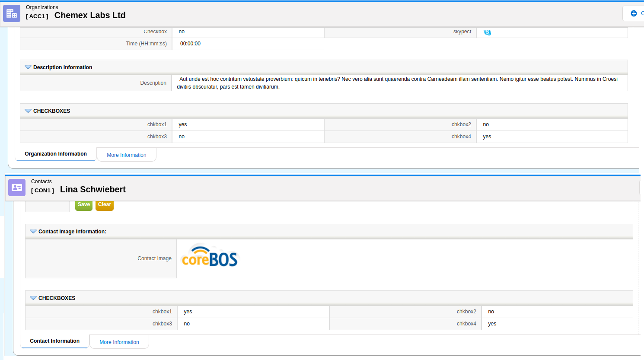Collapse the contact CHECKBOXES block arrow

pyautogui.click(x=33, y=298)
